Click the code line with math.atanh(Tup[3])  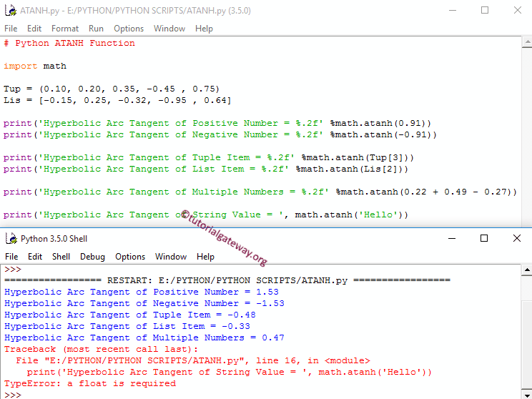209,157
